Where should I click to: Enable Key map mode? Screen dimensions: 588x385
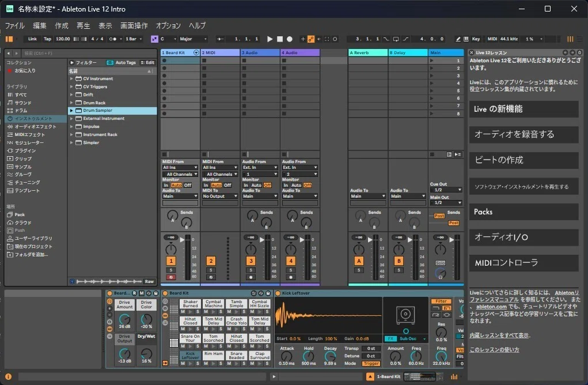(476, 39)
